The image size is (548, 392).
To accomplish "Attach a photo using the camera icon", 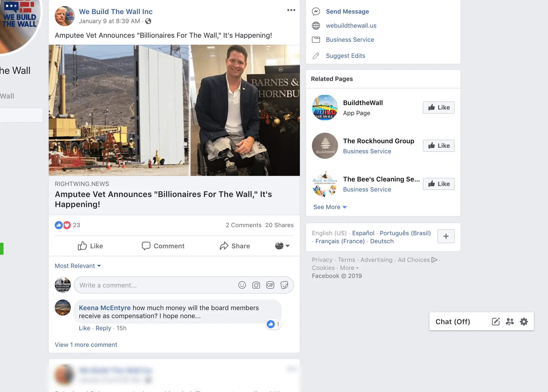I will click(256, 285).
